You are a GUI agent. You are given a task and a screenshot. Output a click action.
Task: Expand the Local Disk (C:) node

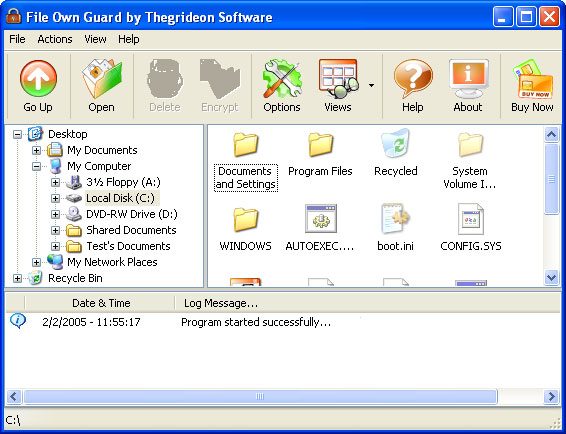point(55,198)
